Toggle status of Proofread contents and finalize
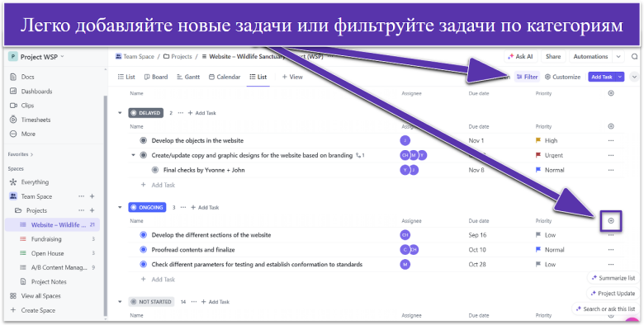The image size is (644, 325). (x=144, y=249)
